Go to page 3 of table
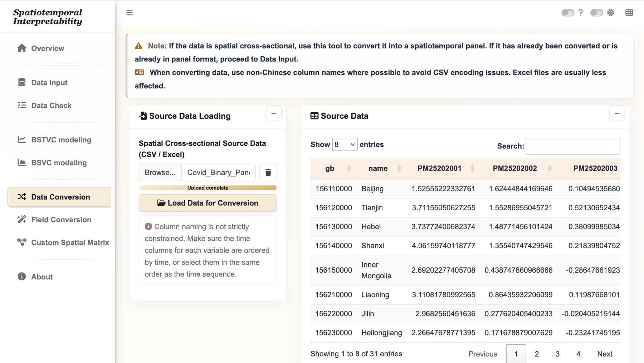This screenshot has height=363, width=644. (x=557, y=354)
